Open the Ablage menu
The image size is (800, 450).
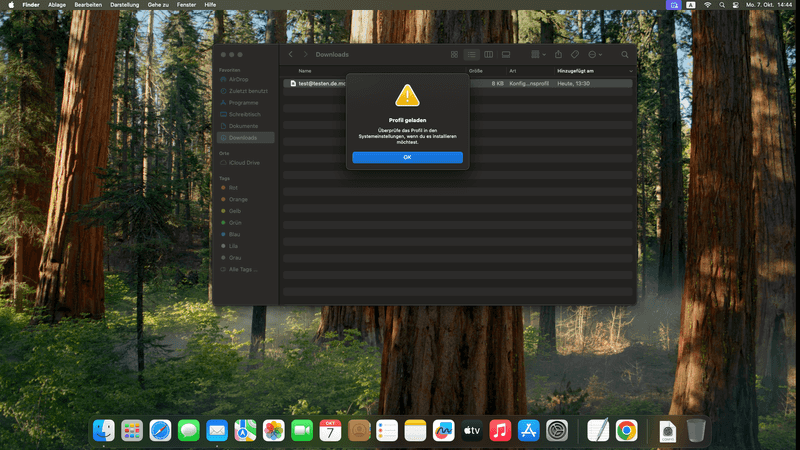click(57, 5)
